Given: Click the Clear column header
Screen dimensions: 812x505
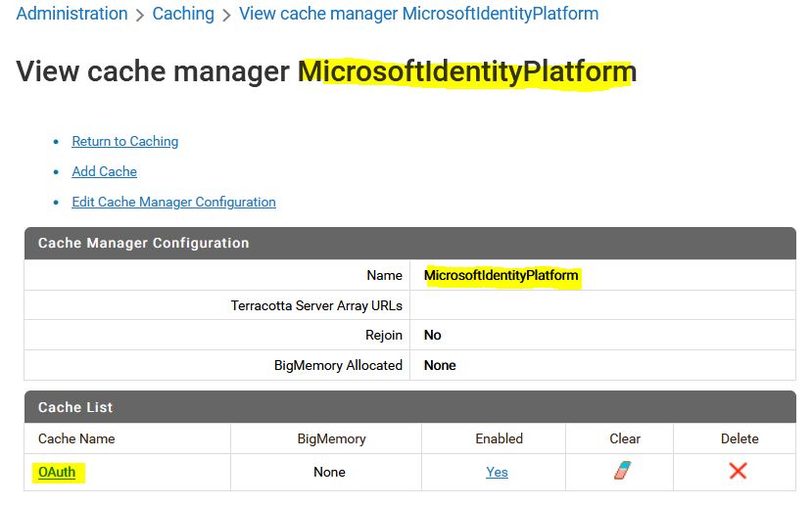Looking at the screenshot, I should pyautogui.click(x=625, y=438).
